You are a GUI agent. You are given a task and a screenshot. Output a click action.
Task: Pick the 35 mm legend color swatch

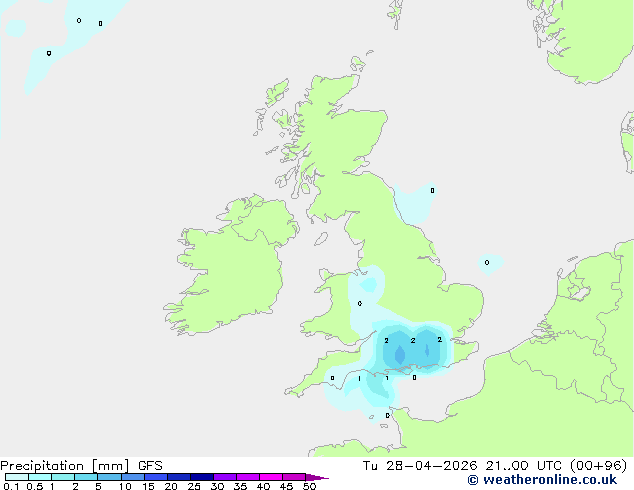click(x=248, y=477)
